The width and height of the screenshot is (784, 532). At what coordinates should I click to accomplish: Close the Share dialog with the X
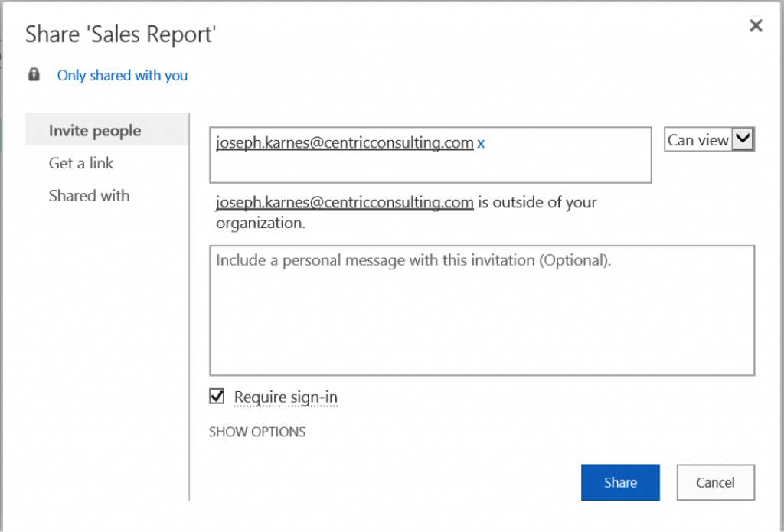(756, 26)
